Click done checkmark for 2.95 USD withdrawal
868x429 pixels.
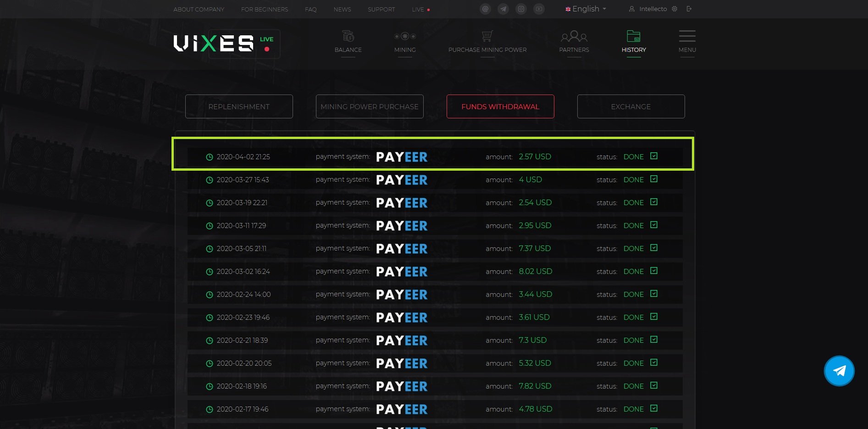654,225
